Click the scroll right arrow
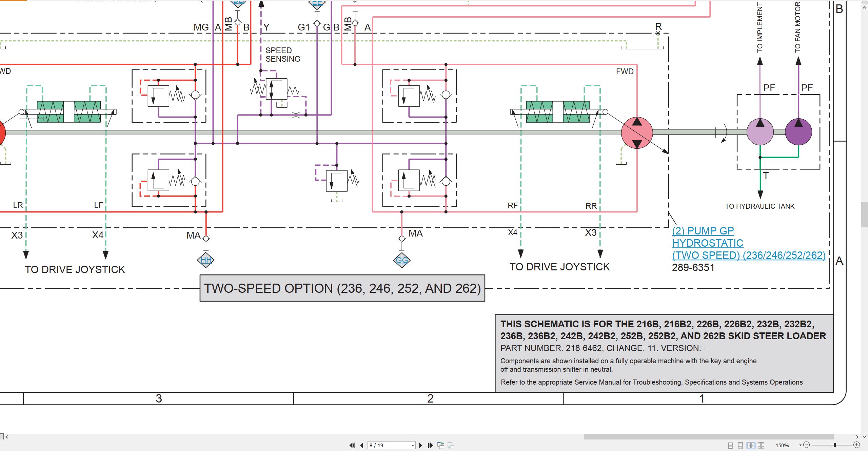Viewport: 868px width, 451px height. pyautogui.click(x=857, y=437)
